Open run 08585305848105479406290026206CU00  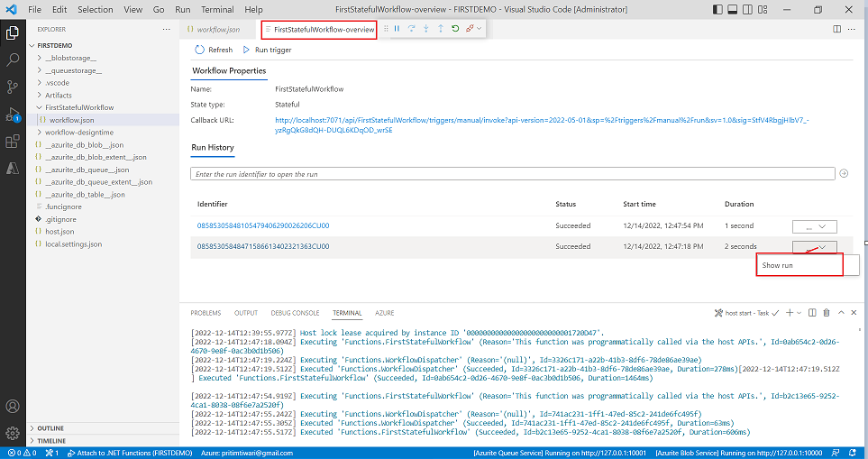(263, 226)
